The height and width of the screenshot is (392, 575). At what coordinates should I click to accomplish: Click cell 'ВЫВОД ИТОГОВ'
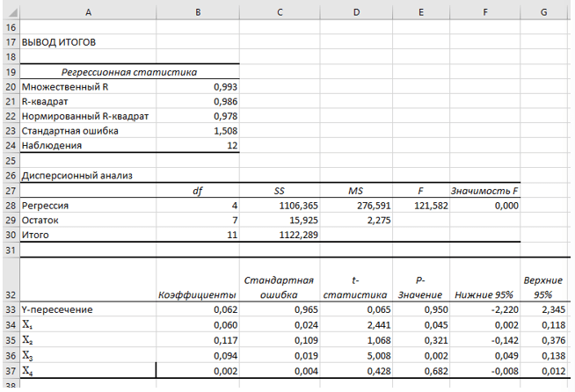coord(88,42)
